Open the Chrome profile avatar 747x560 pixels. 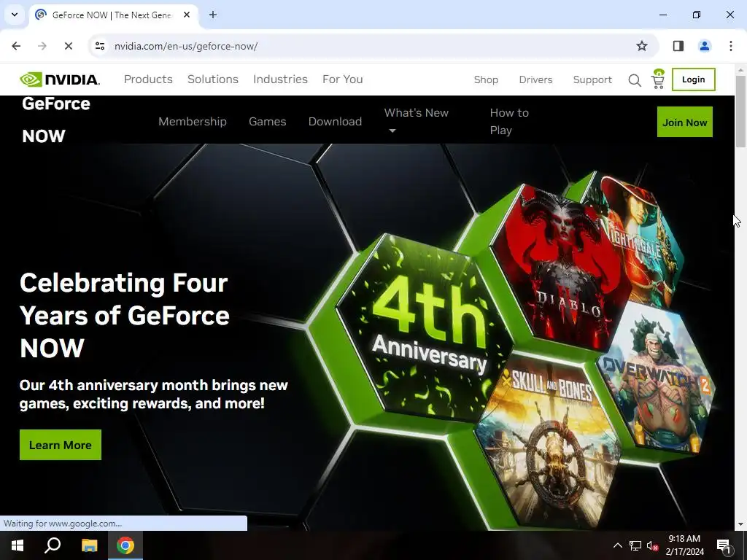pyautogui.click(x=704, y=46)
